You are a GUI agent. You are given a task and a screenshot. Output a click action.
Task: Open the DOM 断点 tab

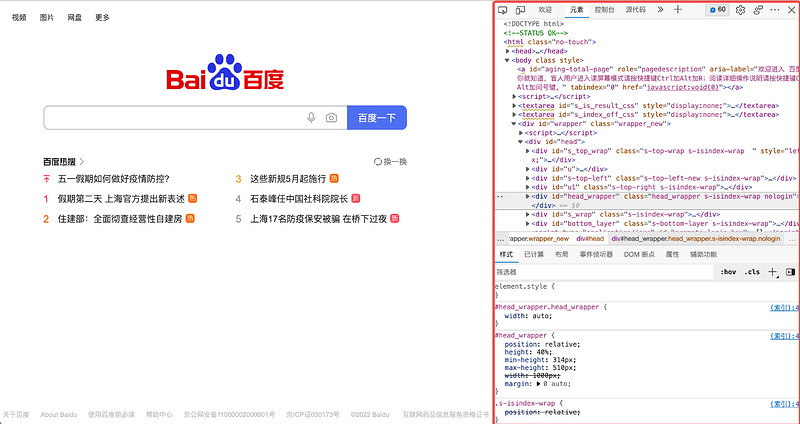pyautogui.click(x=639, y=254)
